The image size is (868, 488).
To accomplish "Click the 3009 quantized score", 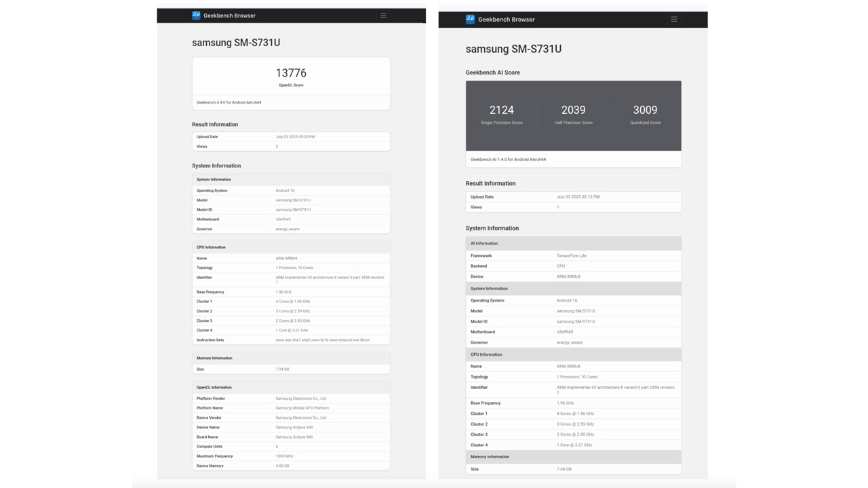I will point(645,110).
